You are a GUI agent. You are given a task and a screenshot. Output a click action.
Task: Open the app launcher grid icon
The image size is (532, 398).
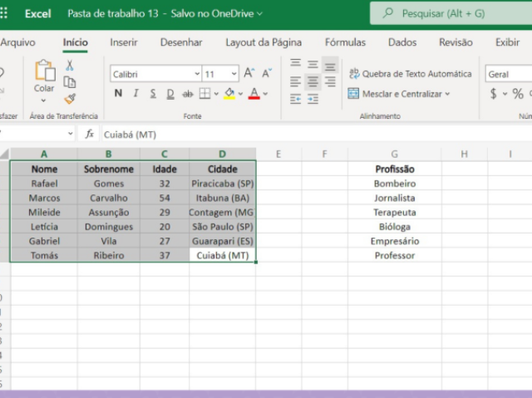click(3, 13)
